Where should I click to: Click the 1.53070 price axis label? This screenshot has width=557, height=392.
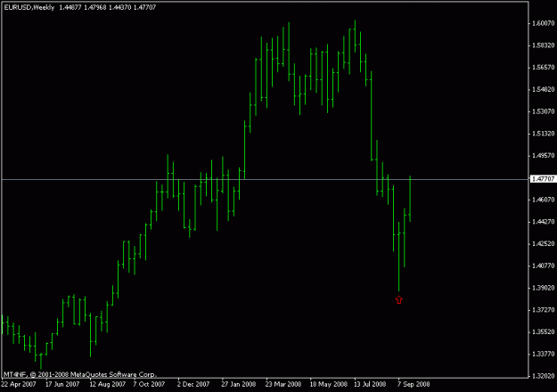543,111
